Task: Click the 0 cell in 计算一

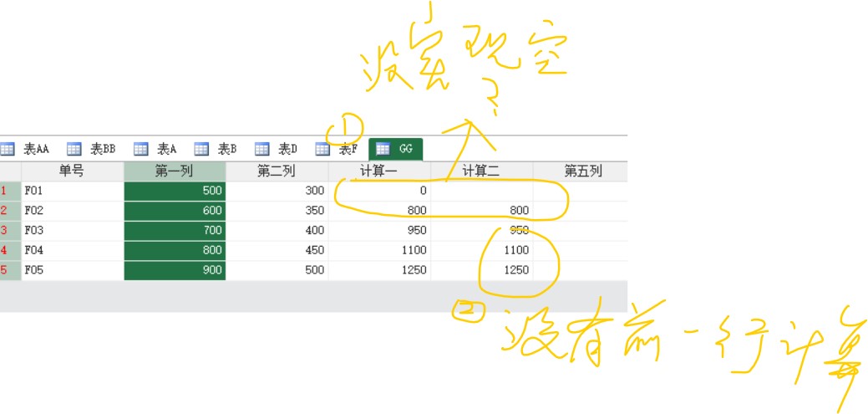Action: coord(379,192)
